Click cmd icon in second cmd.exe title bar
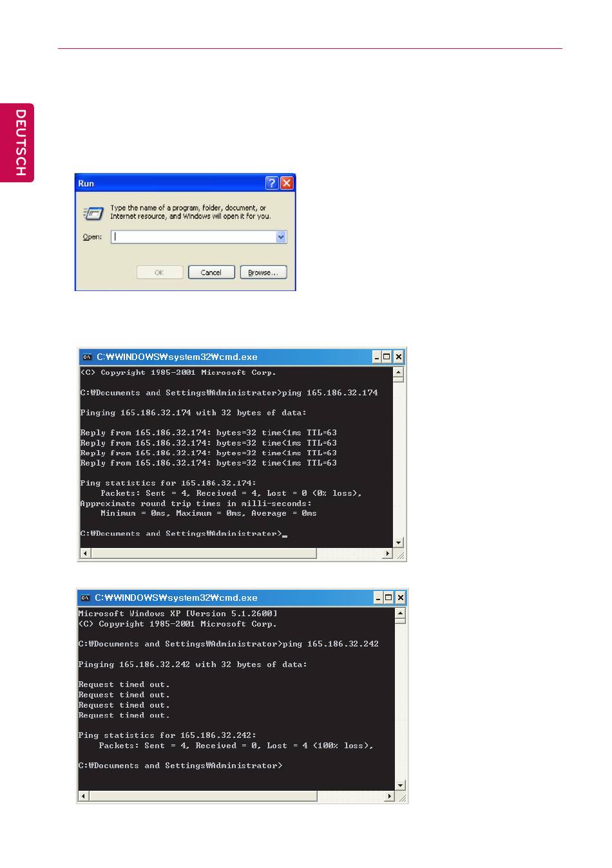 84,598
